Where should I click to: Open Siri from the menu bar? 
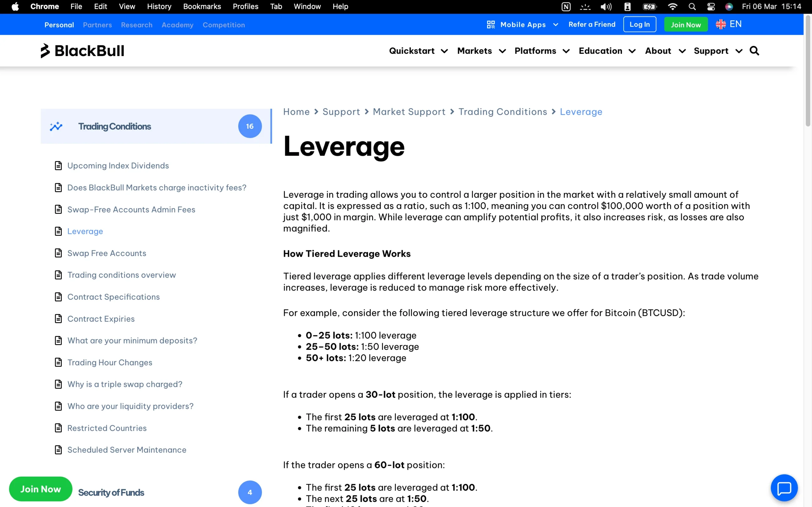[x=729, y=6]
